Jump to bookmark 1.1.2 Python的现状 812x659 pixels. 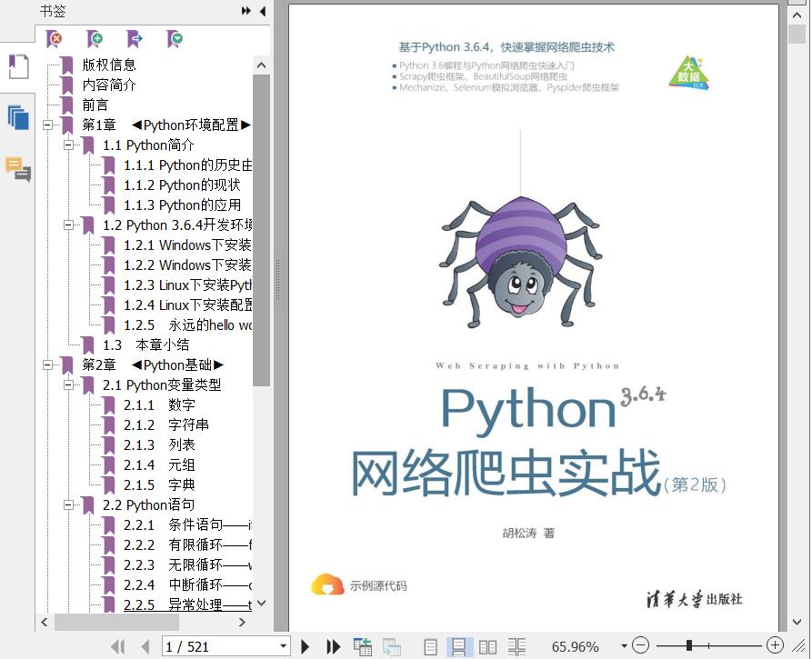point(182,185)
